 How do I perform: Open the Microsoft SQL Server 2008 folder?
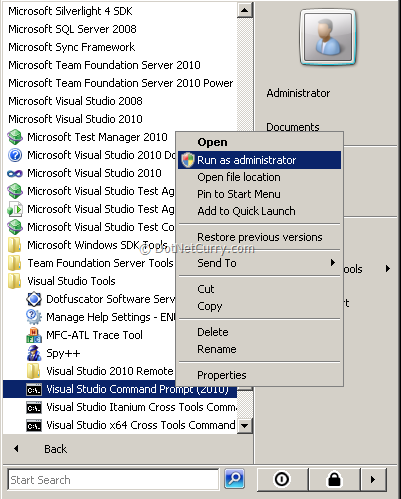click(x=72, y=29)
